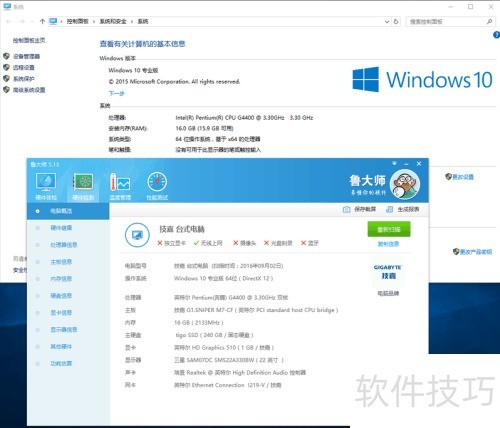
Task: Click the Forward arrow in the System window
Action: click(x=22, y=21)
